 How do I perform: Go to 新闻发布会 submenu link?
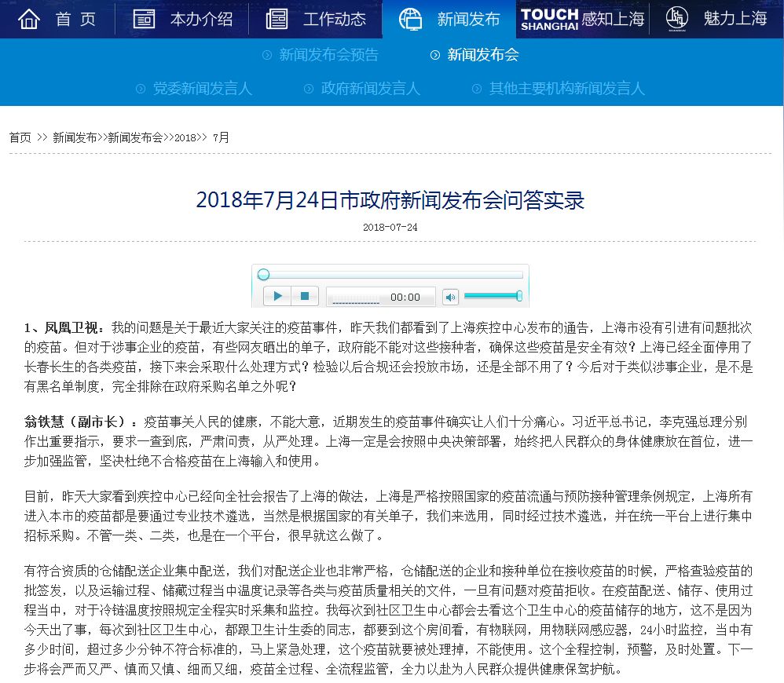(x=483, y=54)
